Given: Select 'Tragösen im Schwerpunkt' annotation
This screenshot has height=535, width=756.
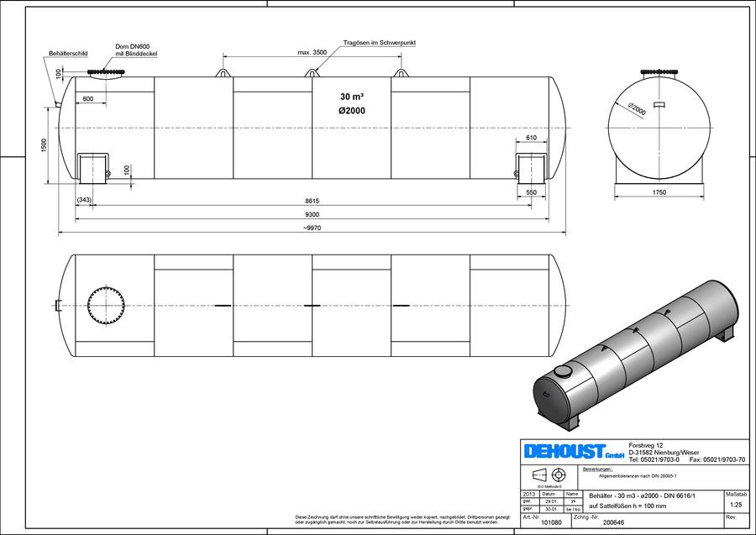Looking at the screenshot, I should pos(380,43).
